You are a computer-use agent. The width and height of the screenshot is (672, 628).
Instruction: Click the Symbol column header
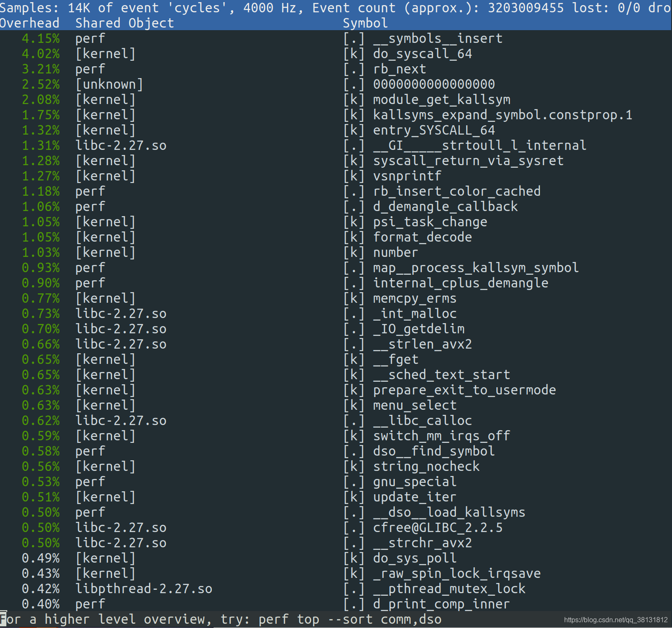(x=366, y=23)
